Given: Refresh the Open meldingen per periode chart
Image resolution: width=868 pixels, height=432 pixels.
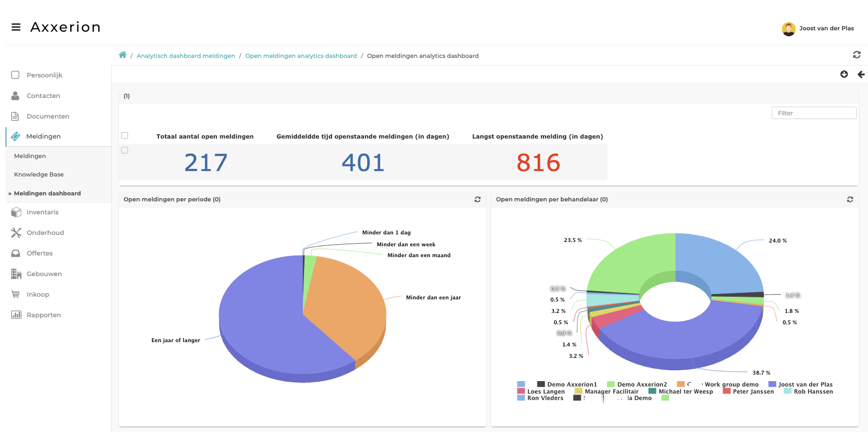Looking at the screenshot, I should click(478, 199).
